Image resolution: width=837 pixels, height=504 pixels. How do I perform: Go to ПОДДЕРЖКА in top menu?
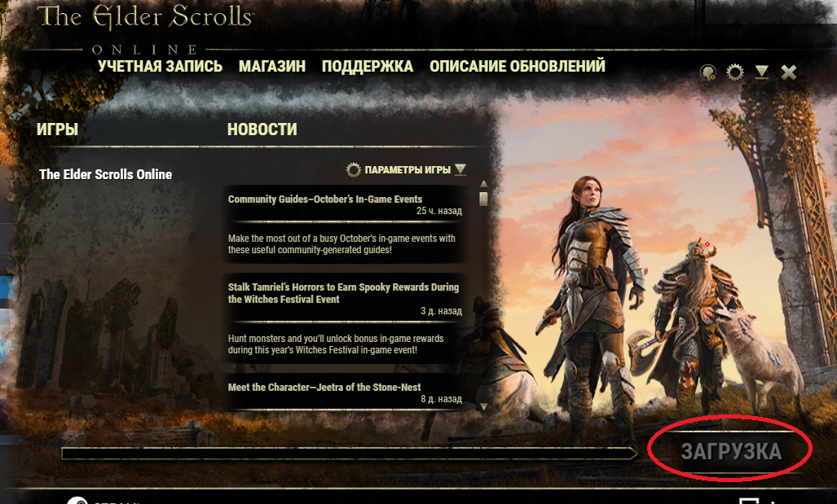coord(368,66)
